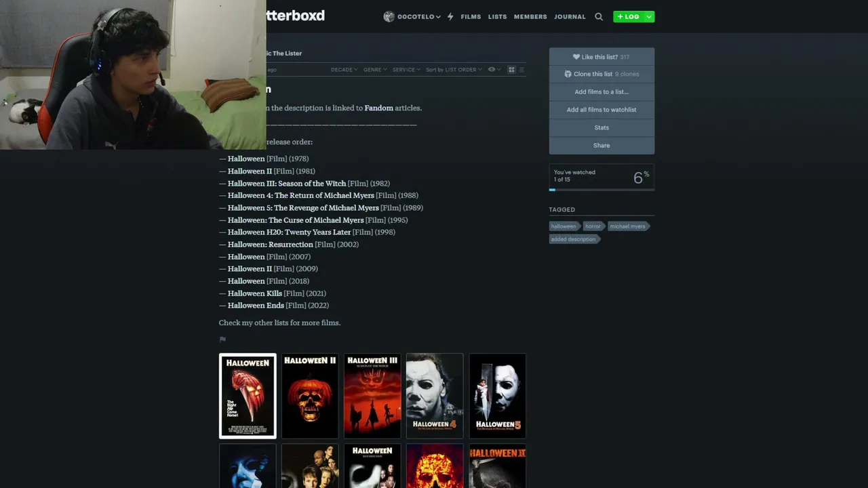This screenshot has height=488, width=868.
Task: Open the JOURNAL page
Action: coord(570,16)
